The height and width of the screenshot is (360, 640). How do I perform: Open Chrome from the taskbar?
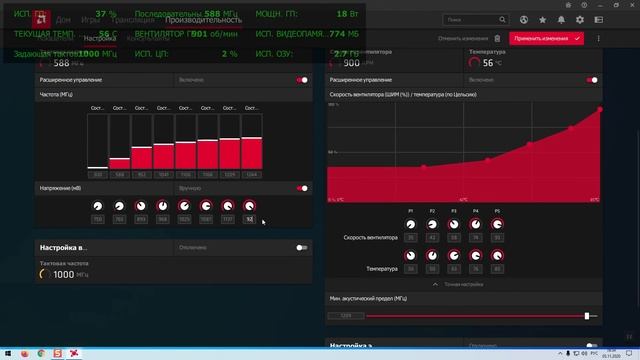41,353
